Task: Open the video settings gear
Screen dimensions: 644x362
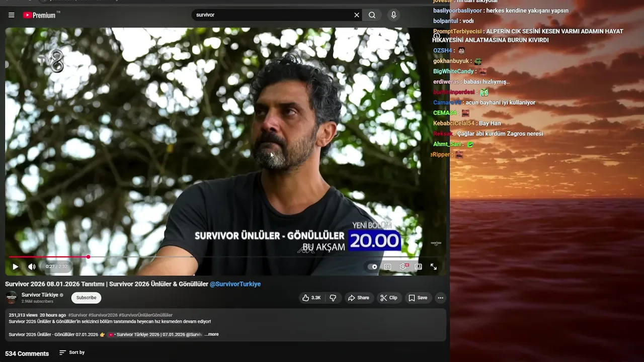Action: click(404, 267)
